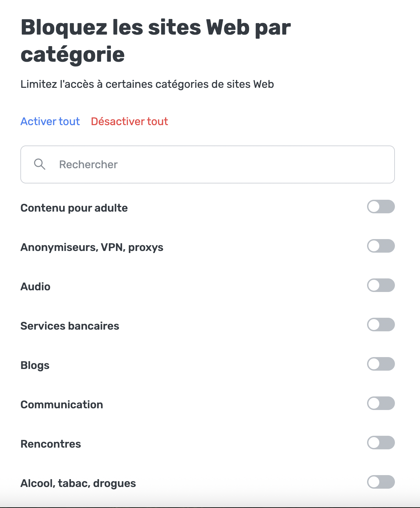Click the Contenu pour adulte label
This screenshot has width=420, height=508.
[x=74, y=208]
